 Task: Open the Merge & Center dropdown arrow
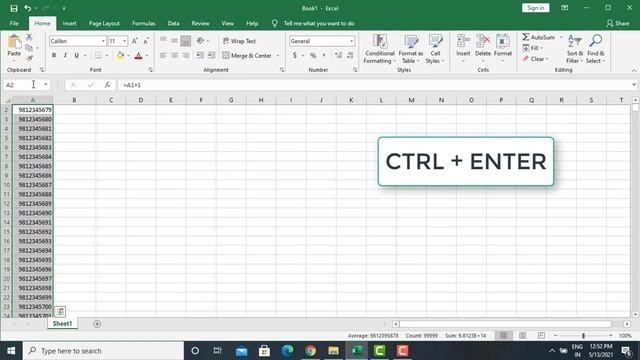click(278, 56)
